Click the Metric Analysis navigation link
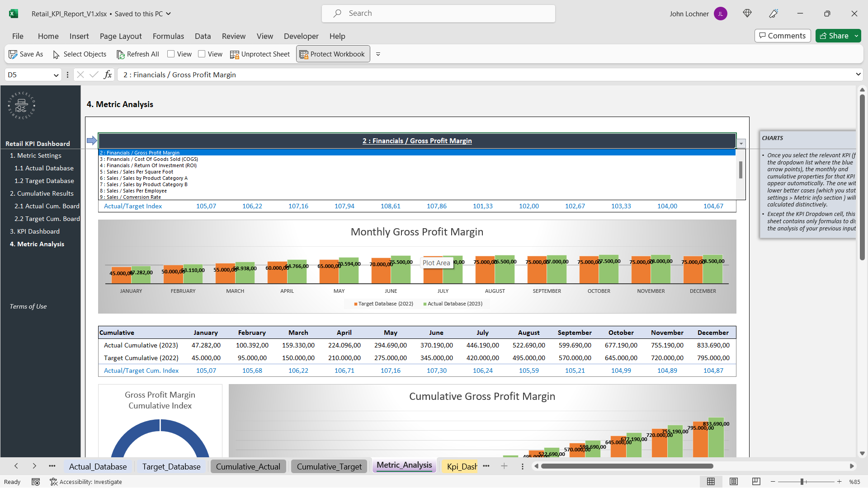 point(37,244)
